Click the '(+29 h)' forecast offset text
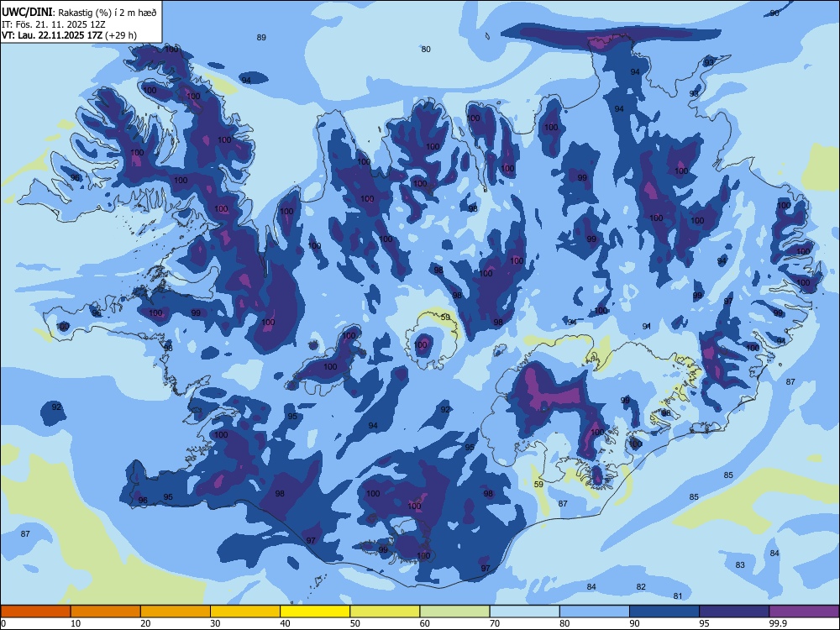The height and width of the screenshot is (630, 840). [121, 35]
